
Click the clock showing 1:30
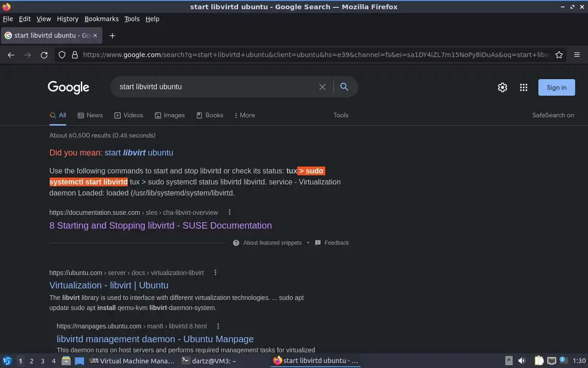pos(579,361)
